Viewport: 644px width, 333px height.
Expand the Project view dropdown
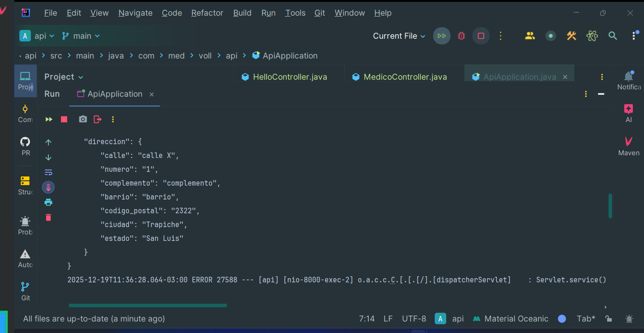coord(64,77)
